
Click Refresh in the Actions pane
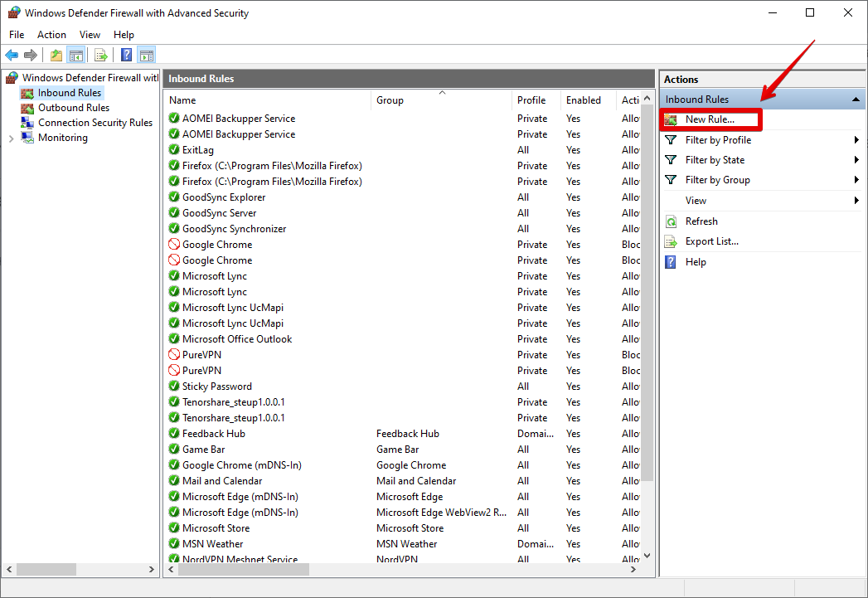pos(701,221)
